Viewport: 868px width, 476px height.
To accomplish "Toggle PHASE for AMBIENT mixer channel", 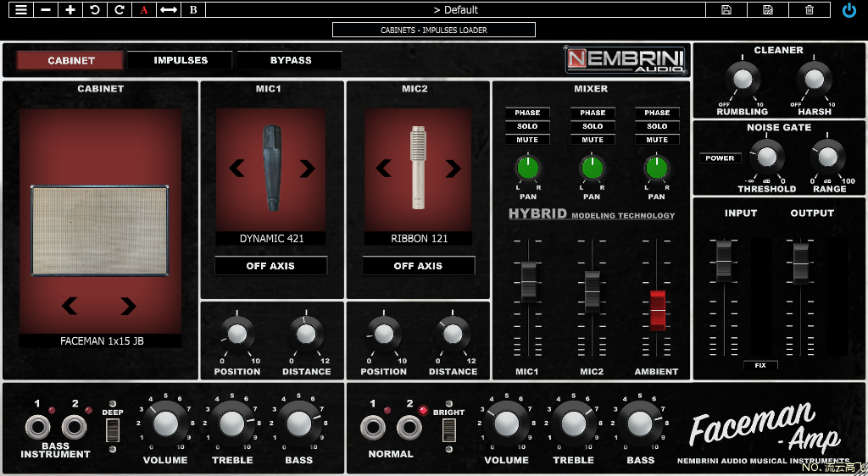I will (x=657, y=113).
